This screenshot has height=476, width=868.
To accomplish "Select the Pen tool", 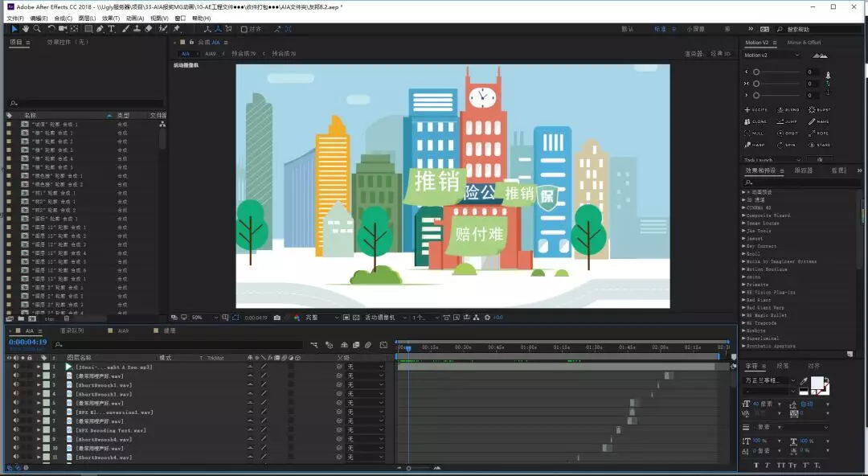I will [x=100, y=29].
